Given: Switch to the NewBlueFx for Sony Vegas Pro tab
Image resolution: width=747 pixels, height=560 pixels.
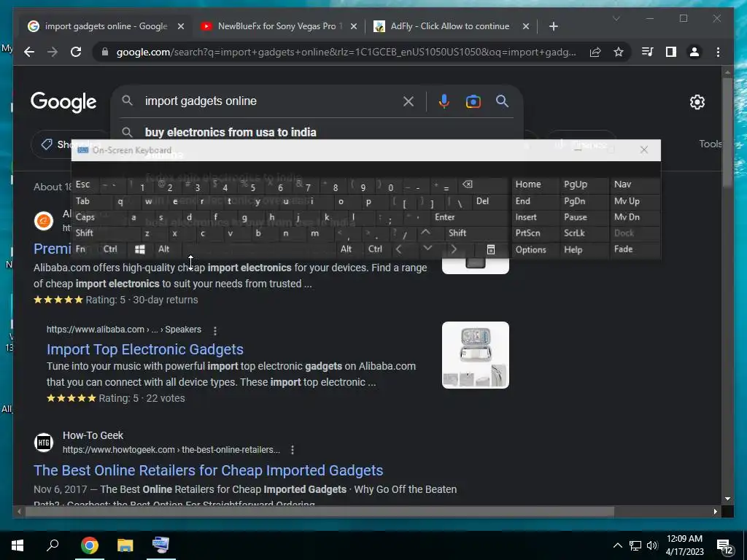Looking at the screenshot, I should [279, 26].
